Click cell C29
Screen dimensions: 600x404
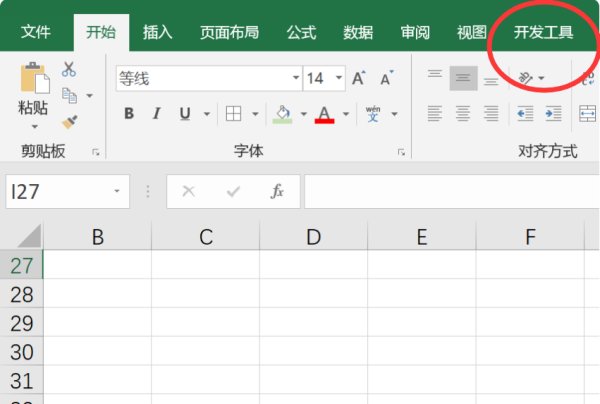point(205,323)
